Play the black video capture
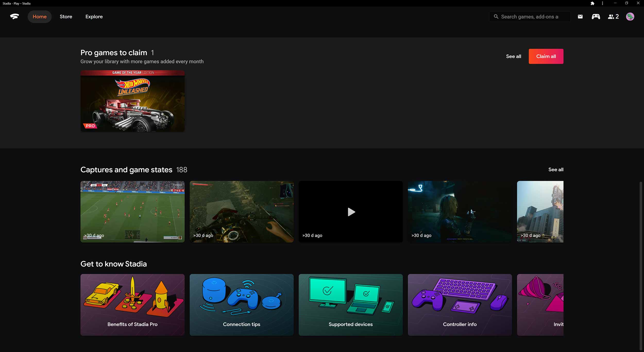The width and height of the screenshot is (644, 352). point(351,212)
